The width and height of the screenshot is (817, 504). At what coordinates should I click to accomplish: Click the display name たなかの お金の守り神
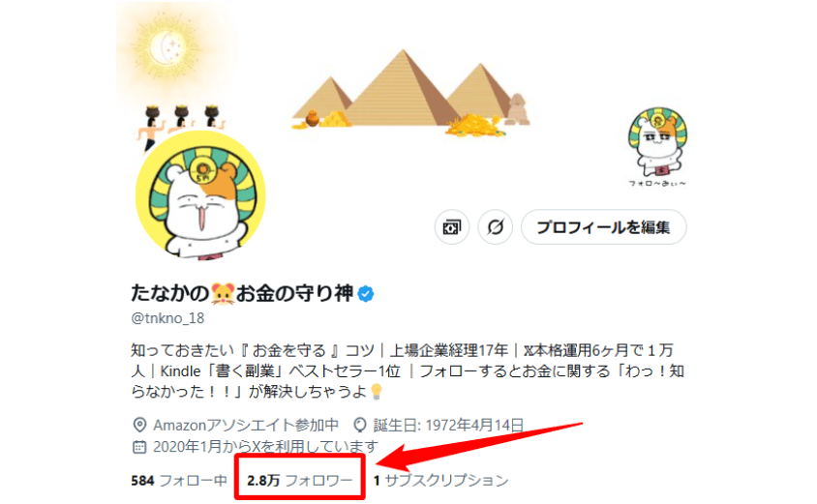pos(242,294)
